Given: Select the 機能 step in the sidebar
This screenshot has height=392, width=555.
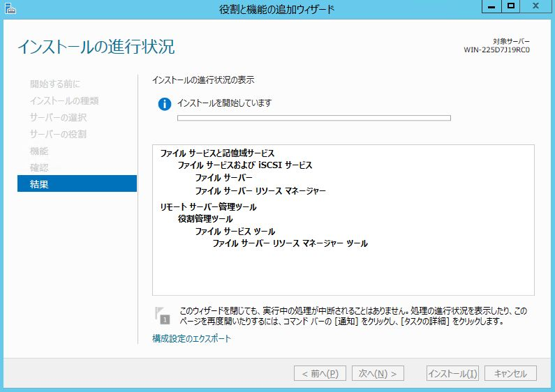Looking at the screenshot, I should 39,151.
